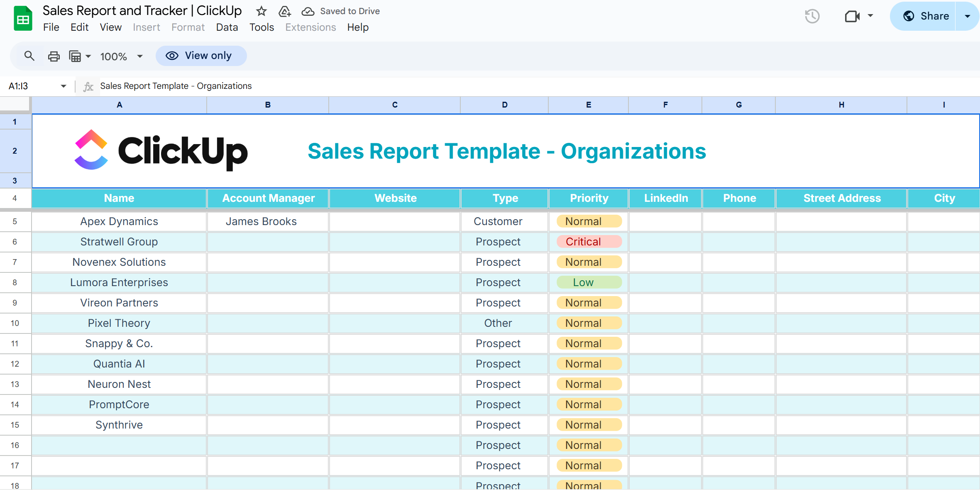Open the File menu
The image size is (980, 490).
(x=51, y=27)
